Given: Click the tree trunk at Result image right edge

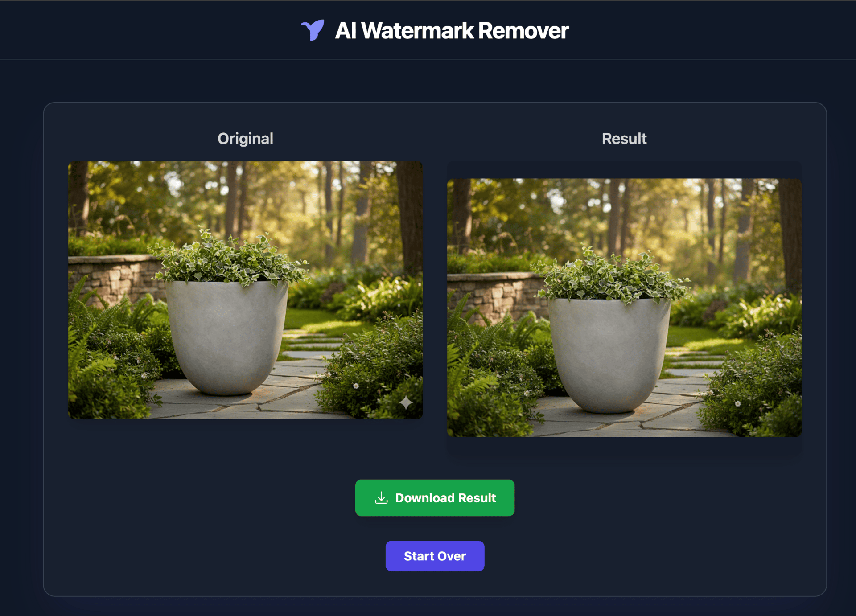Looking at the screenshot, I should (790, 236).
